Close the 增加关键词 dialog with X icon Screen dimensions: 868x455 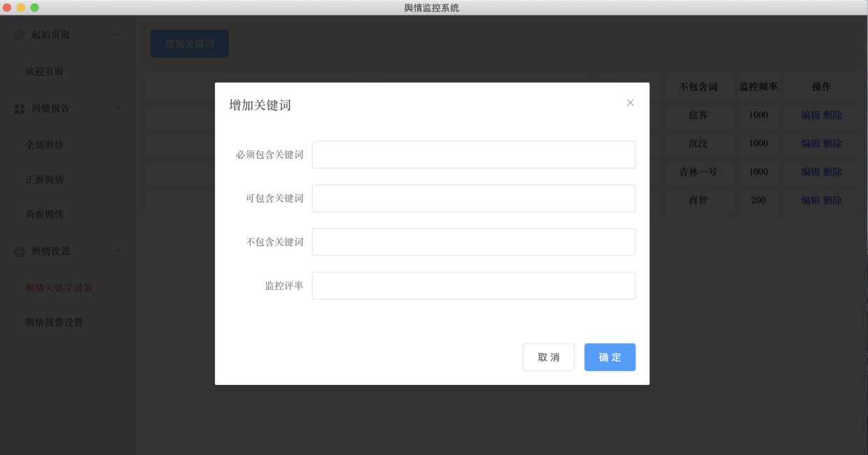click(629, 102)
